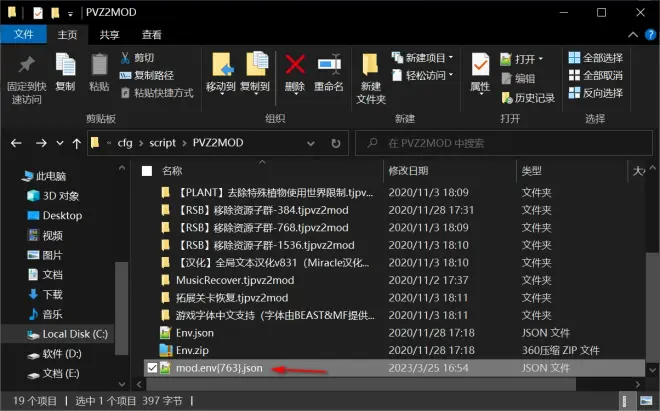Click the Rename icon in ribbon
The height and width of the screenshot is (411, 660).
(329, 66)
